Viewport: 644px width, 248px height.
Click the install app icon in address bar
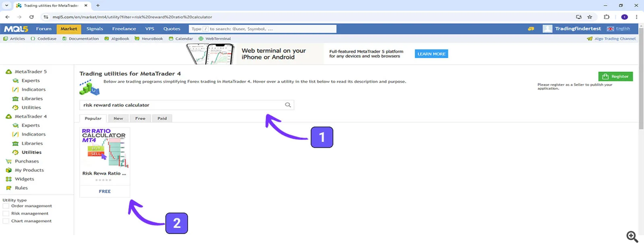[579, 17]
